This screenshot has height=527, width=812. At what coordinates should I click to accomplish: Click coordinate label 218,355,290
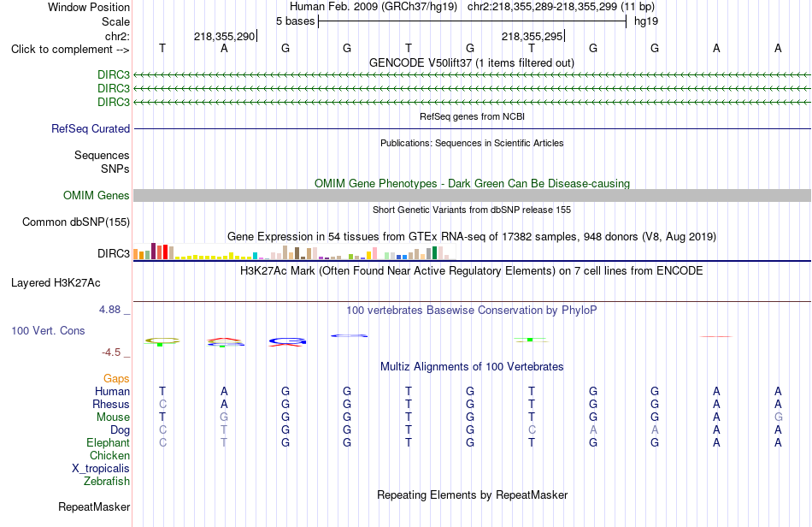(224, 36)
